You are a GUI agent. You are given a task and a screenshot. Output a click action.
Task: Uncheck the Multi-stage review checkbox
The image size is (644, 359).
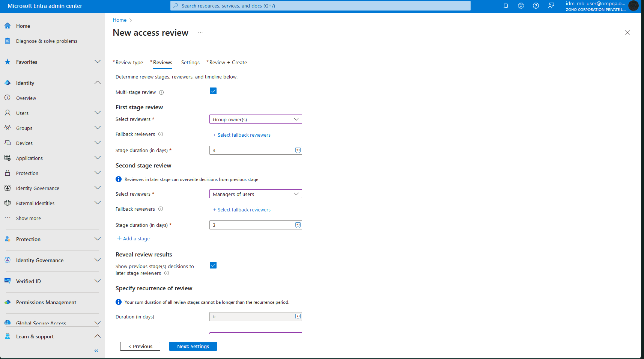pos(213,91)
